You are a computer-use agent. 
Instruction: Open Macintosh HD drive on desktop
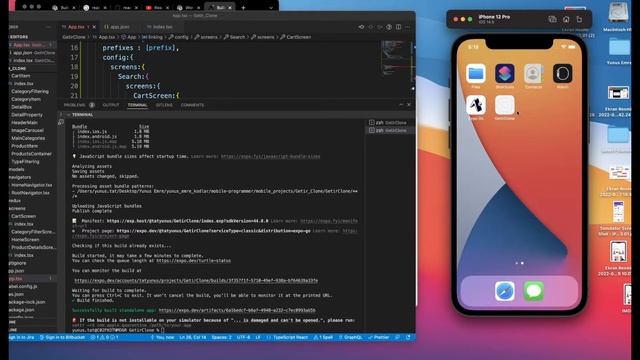pyautogui.click(x=618, y=13)
